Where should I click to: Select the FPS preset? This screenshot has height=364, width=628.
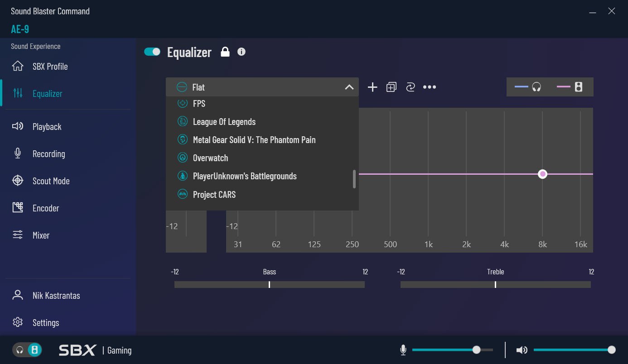(x=262, y=103)
